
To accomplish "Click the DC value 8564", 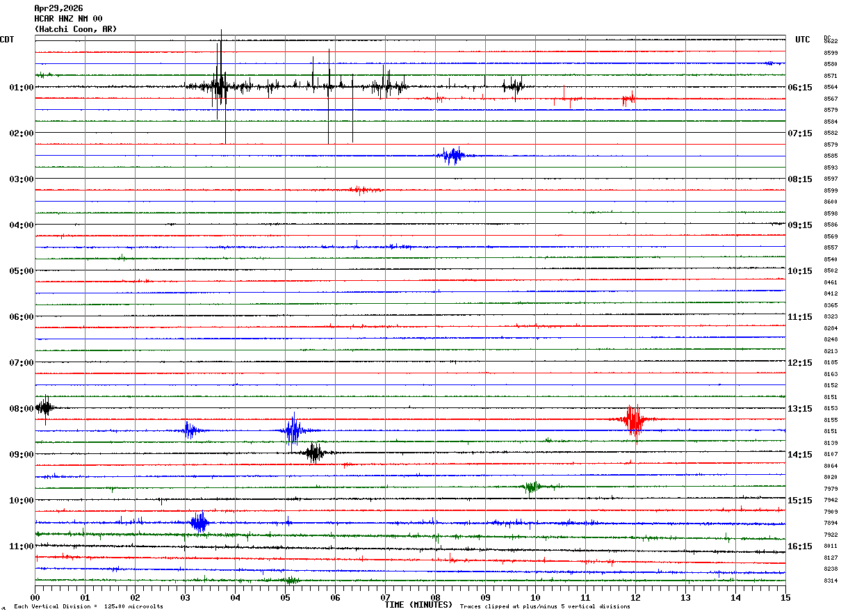I will (x=831, y=88).
